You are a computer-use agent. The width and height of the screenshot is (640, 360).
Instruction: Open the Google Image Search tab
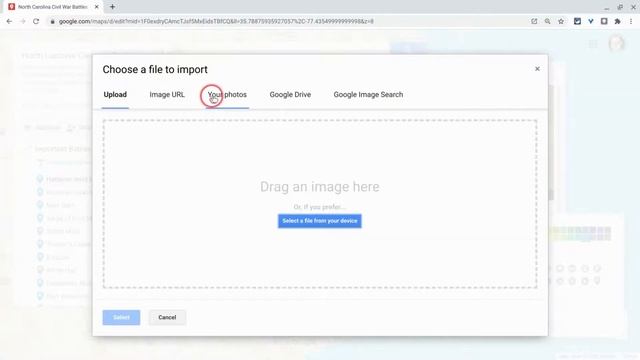coord(368,95)
